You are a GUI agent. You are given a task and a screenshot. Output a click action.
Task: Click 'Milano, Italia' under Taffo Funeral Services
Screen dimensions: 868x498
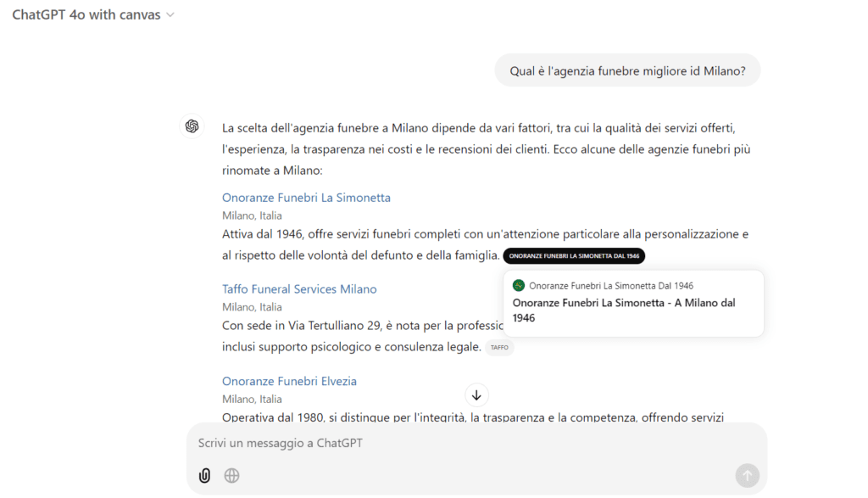252,307
